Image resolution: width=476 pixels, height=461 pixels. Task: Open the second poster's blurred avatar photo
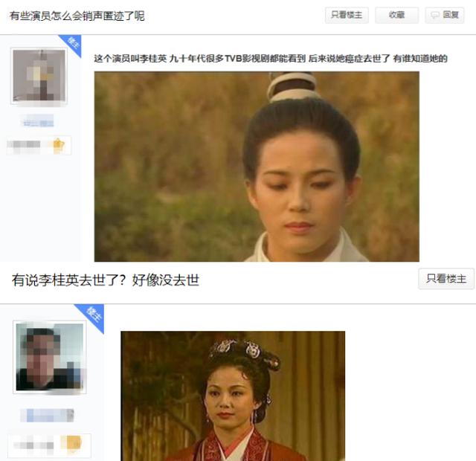(x=50, y=357)
